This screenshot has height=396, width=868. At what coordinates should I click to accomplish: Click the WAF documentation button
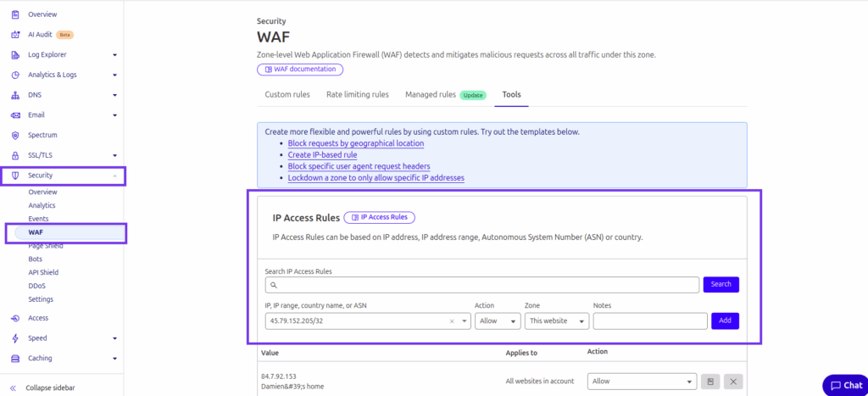(x=300, y=70)
